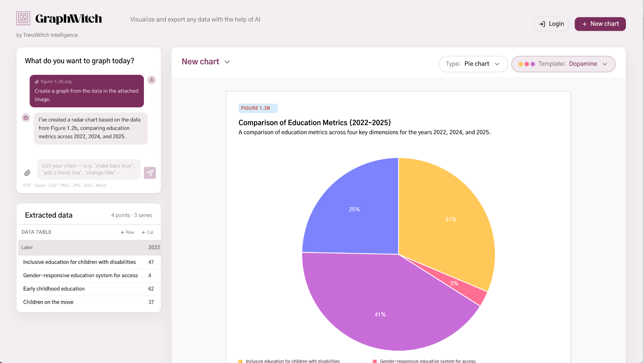Open the New chart title dropdown

(x=206, y=62)
